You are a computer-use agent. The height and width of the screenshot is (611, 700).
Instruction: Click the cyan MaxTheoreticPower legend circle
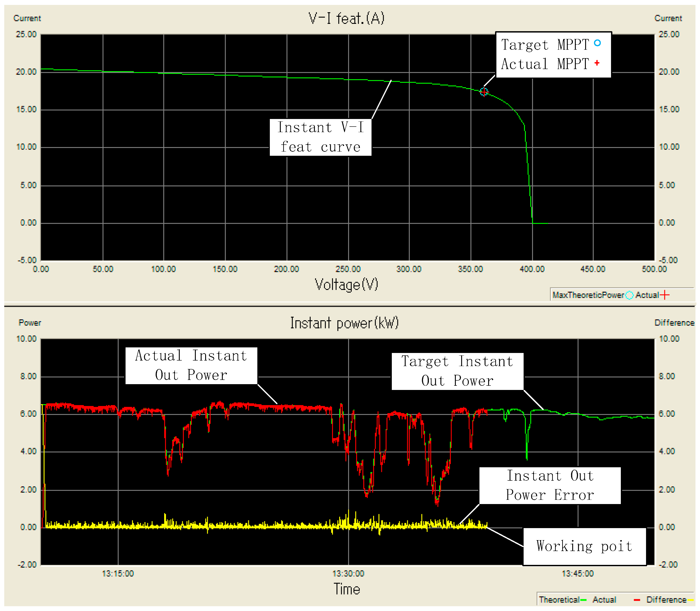pyautogui.click(x=629, y=295)
